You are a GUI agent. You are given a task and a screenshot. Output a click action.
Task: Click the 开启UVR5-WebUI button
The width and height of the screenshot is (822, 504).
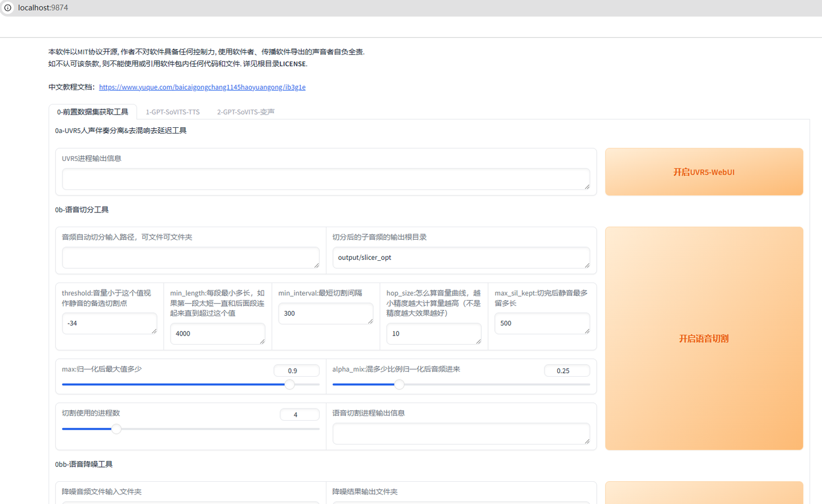pyautogui.click(x=704, y=171)
